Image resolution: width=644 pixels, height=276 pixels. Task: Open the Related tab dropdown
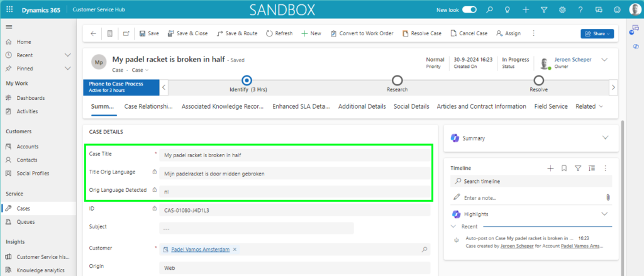pyautogui.click(x=589, y=106)
